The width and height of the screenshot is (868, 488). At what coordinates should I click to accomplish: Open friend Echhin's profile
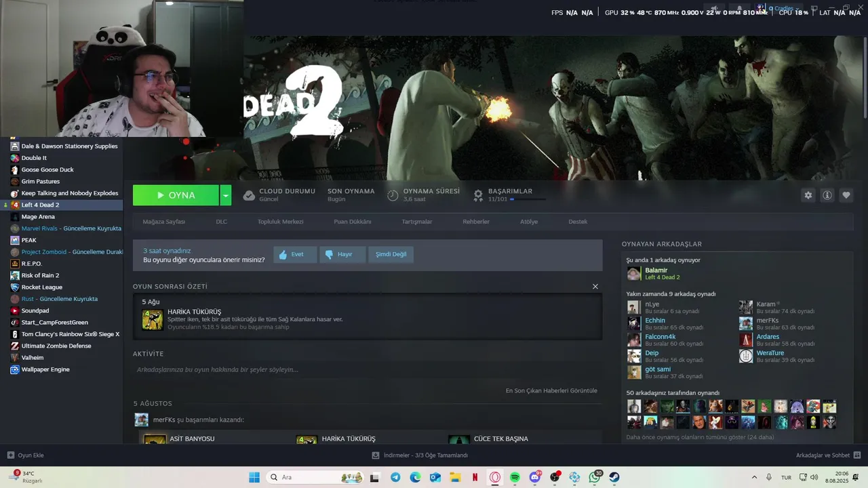(x=655, y=321)
